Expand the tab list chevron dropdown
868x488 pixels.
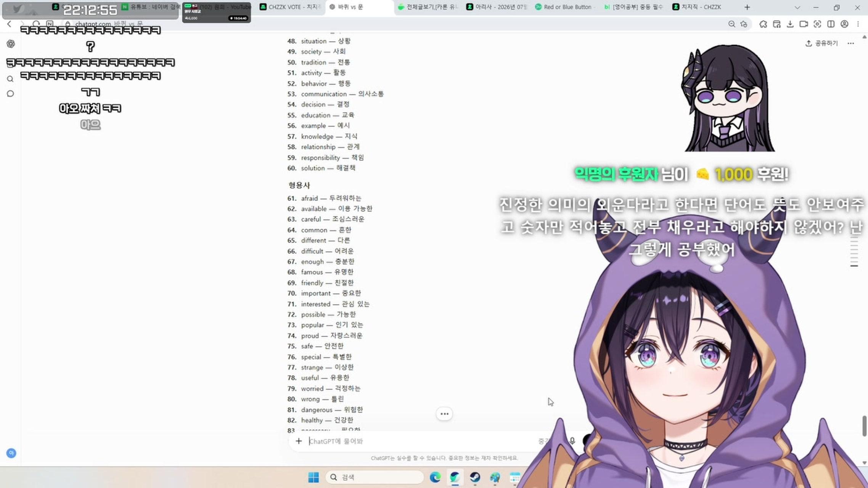(797, 7)
